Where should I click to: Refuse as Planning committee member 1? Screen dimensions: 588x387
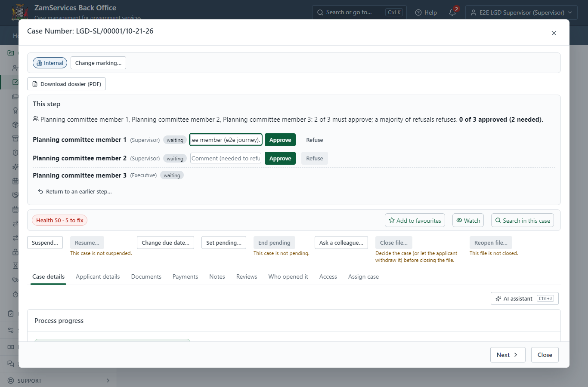pyautogui.click(x=315, y=140)
